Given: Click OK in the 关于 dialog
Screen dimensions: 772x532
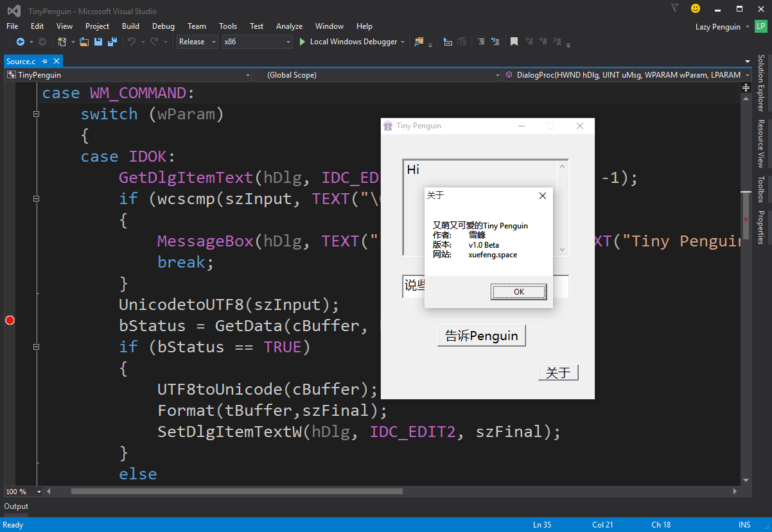Looking at the screenshot, I should [x=519, y=292].
